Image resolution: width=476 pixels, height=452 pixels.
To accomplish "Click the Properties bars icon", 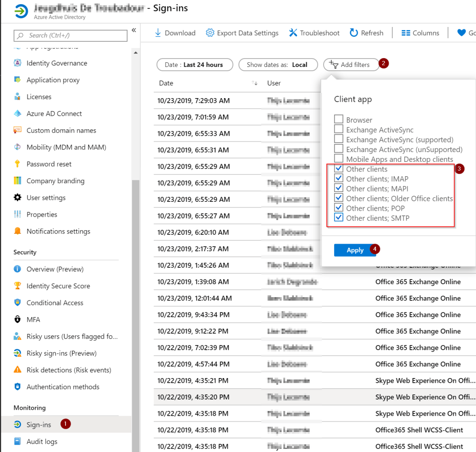I will [x=18, y=214].
